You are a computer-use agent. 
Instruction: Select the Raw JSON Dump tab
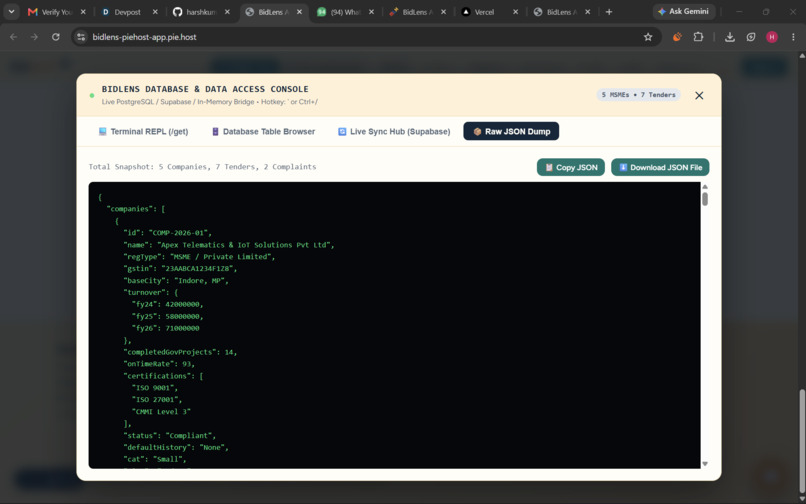[511, 132]
